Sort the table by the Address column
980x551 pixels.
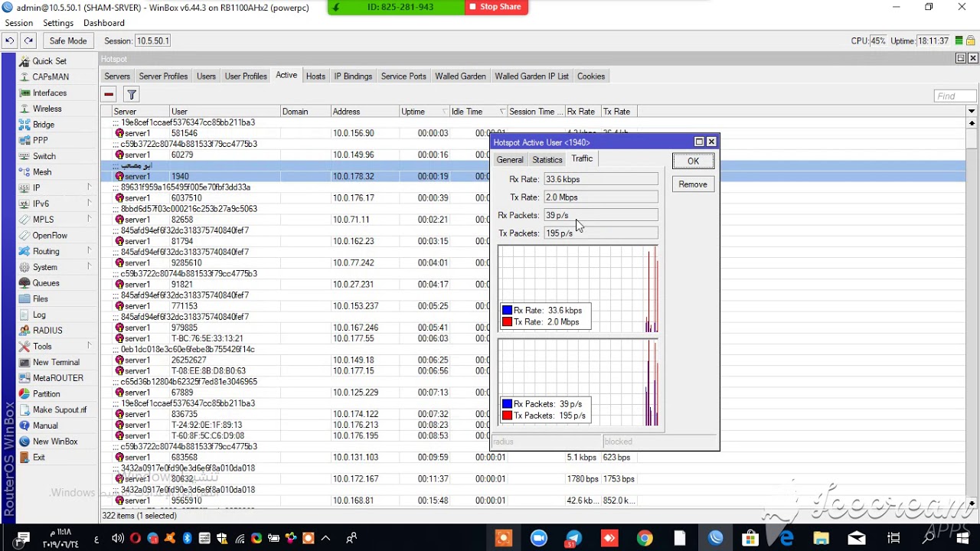(x=364, y=112)
